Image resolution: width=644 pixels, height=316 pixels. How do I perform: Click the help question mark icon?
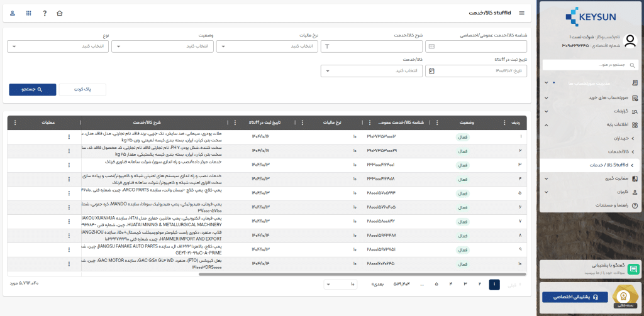tap(44, 13)
